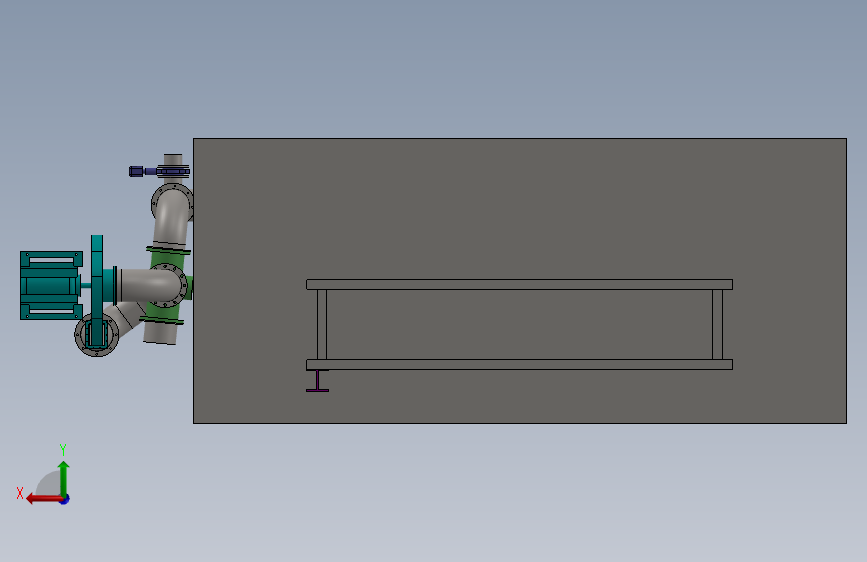867x562 pixels.
Task: Select the round flange at the lower-left pipe end
Action: [97, 335]
